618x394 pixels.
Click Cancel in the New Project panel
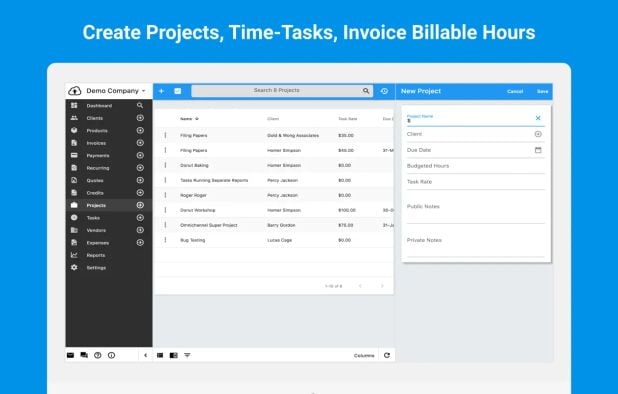[515, 91]
